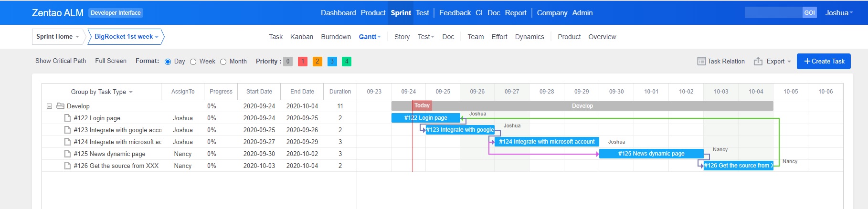The height and width of the screenshot is (209, 868).
Task: Select the Month format radio button
Action: pyautogui.click(x=223, y=62)
